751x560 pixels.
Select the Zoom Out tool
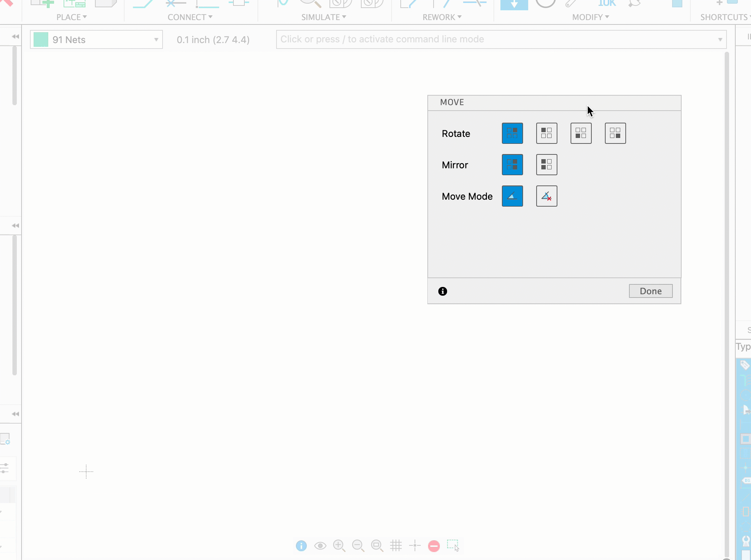[358, 546]
